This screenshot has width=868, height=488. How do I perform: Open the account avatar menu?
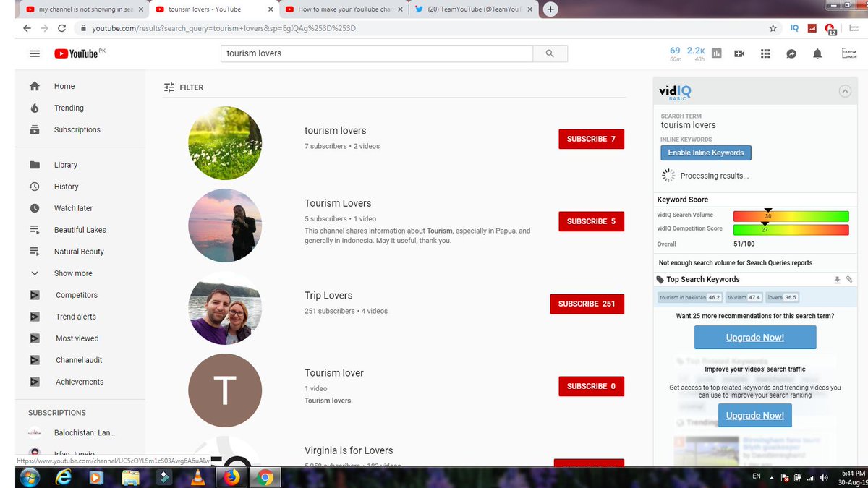pyautogui.click(x=848, y=53)
